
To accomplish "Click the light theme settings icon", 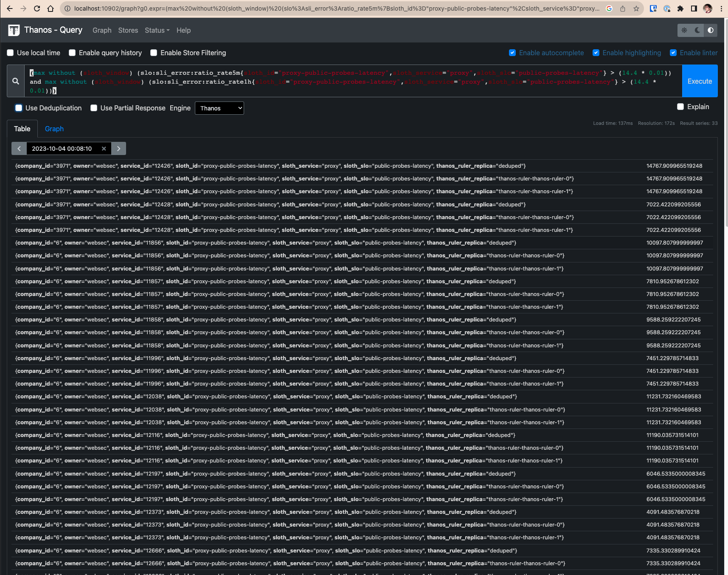I will click(x=684, y=30).
